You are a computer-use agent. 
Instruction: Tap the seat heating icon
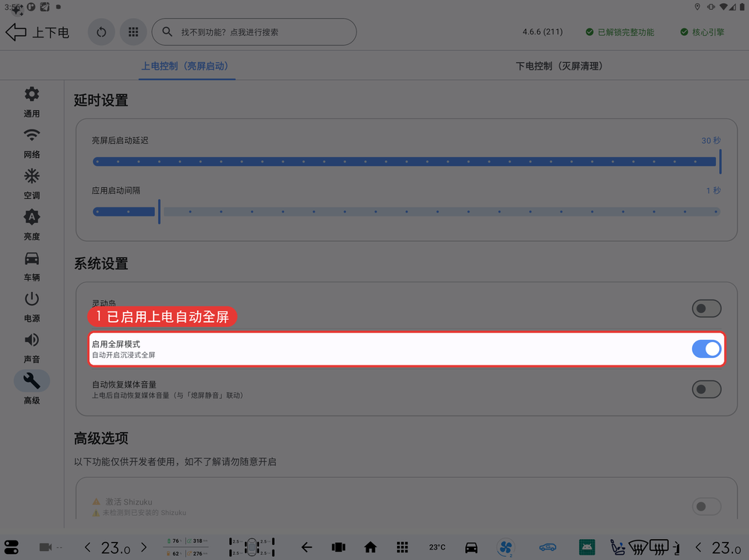click(x=618, y=547)
